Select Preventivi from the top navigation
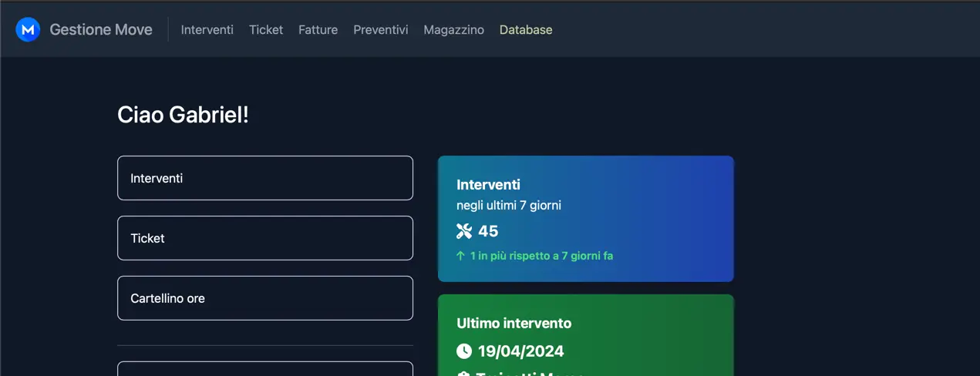Screen dimensions: 980x376 coord(381,30)
